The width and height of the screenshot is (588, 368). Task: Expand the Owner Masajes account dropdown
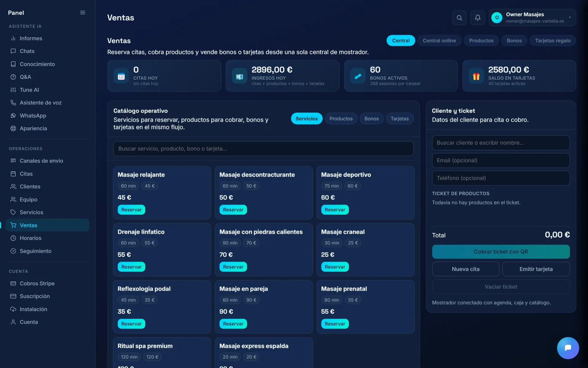(x=570, y=17)
